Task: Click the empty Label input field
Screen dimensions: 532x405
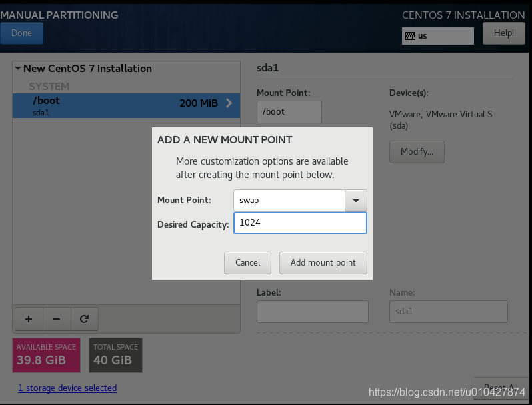Action: tap(313, 312)
